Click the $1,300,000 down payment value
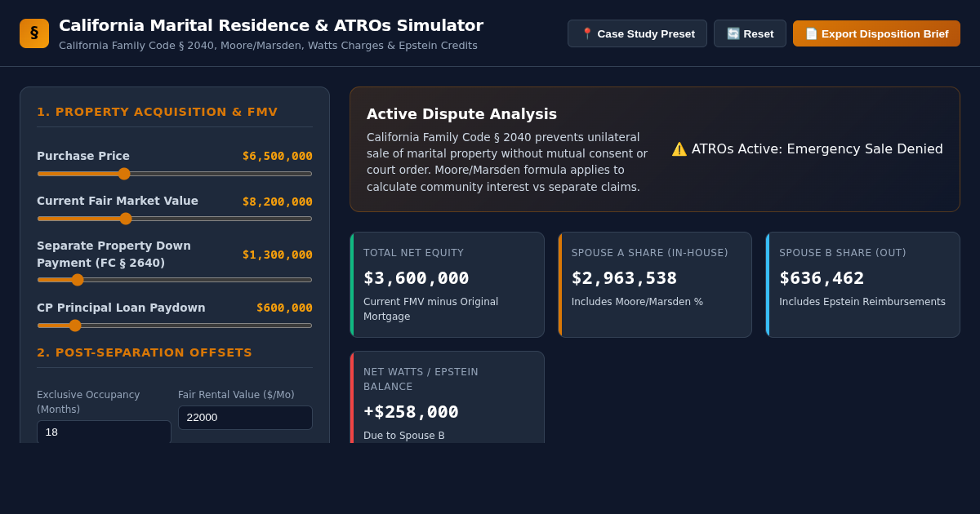 [x=278, y=255]
